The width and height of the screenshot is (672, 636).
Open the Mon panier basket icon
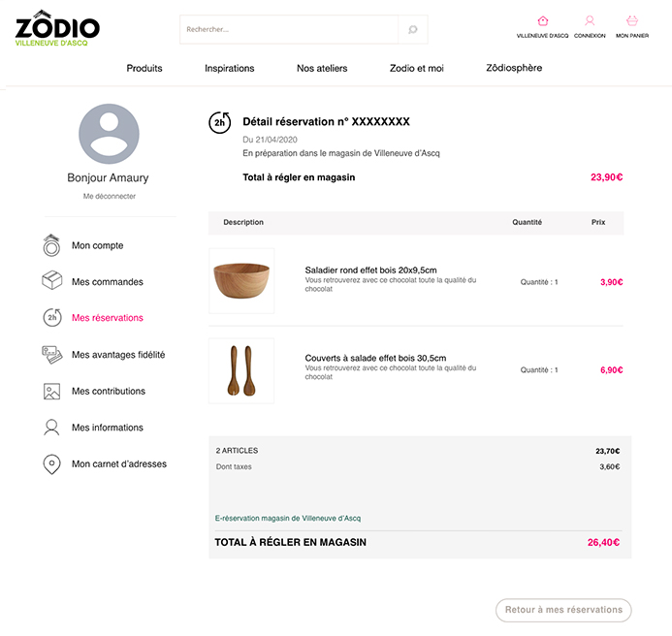point(632,20)
